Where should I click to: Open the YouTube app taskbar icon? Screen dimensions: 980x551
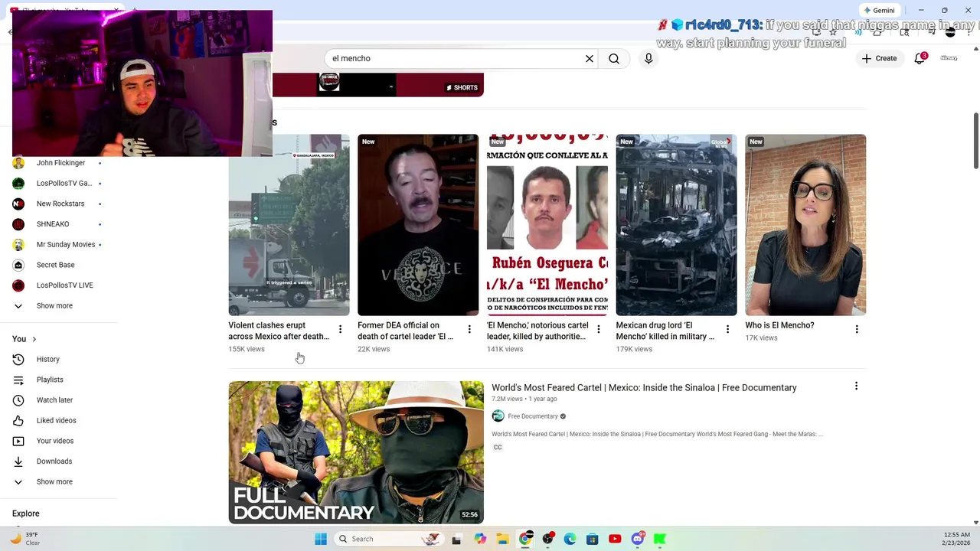pyautogui.click(x=615, y=539)
